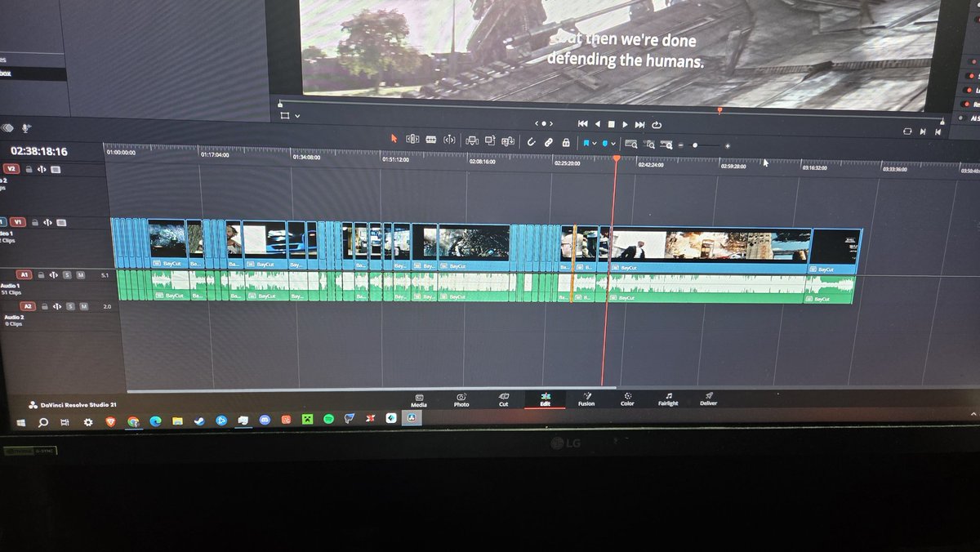980x552 pixels.
Task: Add a blue flag to clip
Action: click(x=586, y=143)
